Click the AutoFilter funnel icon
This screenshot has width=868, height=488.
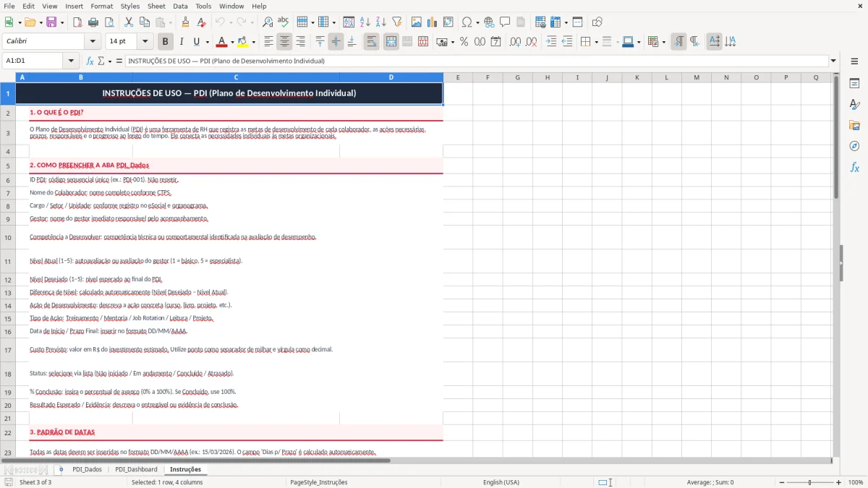tap(396, 22)
